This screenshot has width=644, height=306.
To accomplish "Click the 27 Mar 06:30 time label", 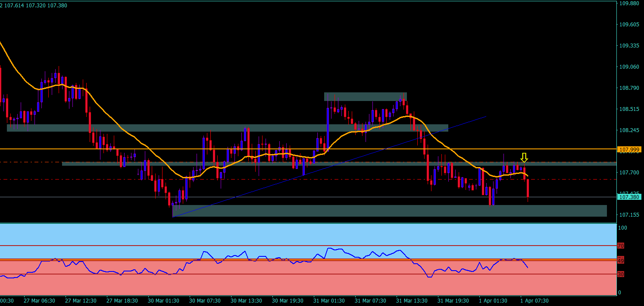I will click(39, 300).
